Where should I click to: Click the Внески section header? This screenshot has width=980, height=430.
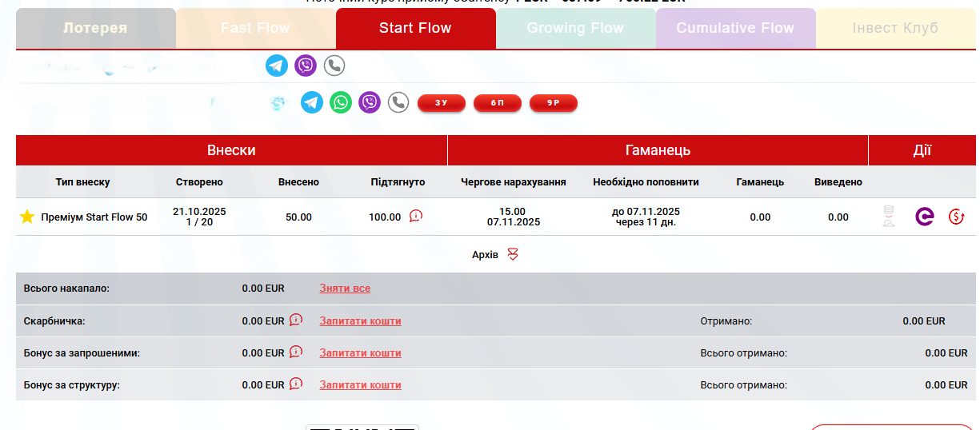(x=231, y=150)
